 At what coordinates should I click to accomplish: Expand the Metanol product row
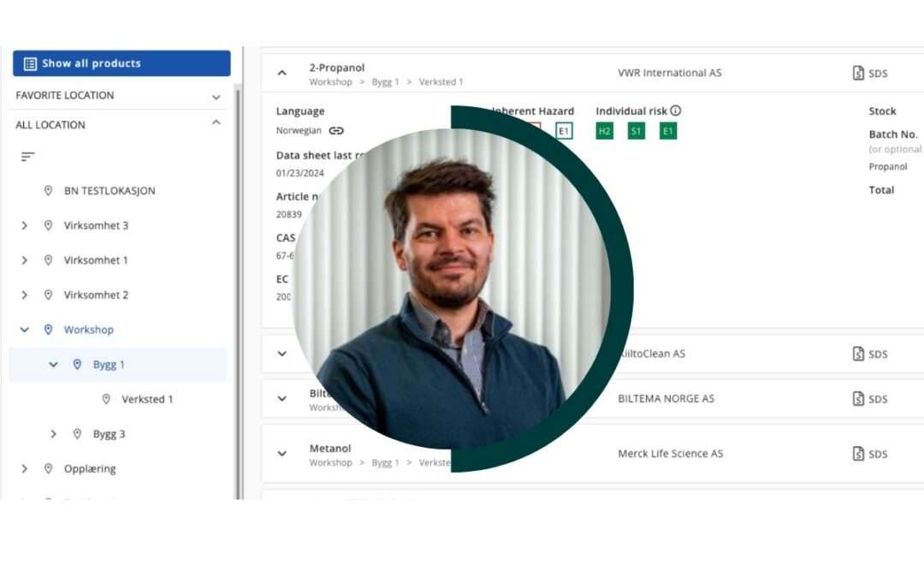(282, 454)
